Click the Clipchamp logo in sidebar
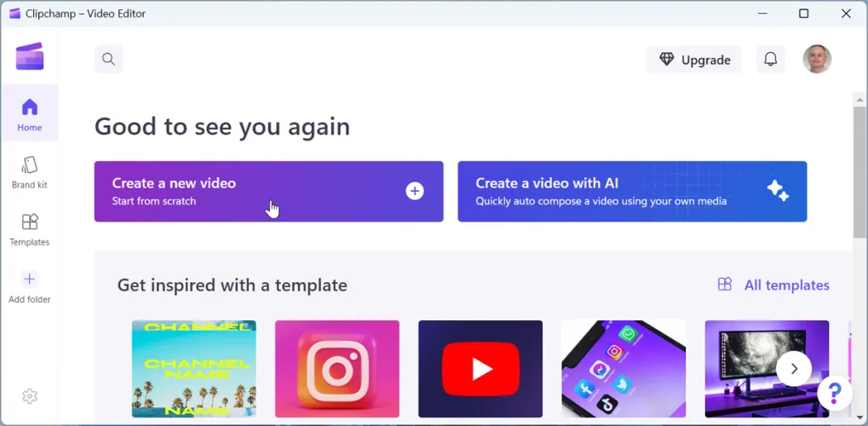This screenshot has height=426, width=868. pos(30,56)
